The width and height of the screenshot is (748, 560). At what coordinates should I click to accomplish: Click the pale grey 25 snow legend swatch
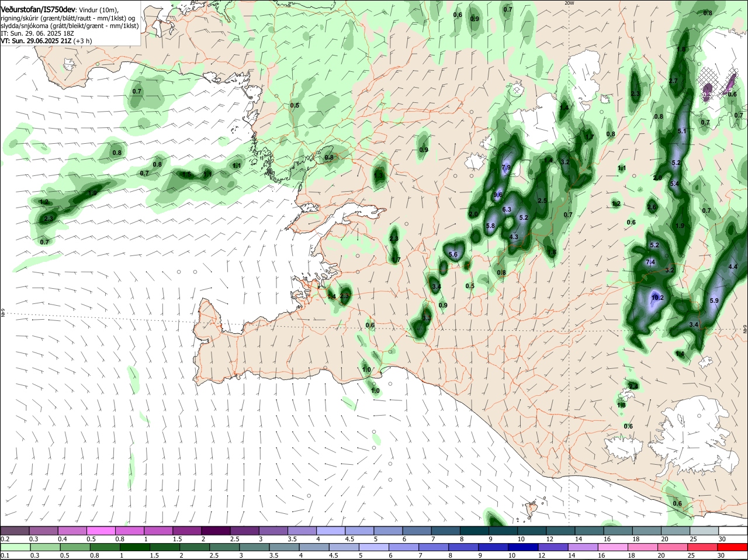[705, 530]
